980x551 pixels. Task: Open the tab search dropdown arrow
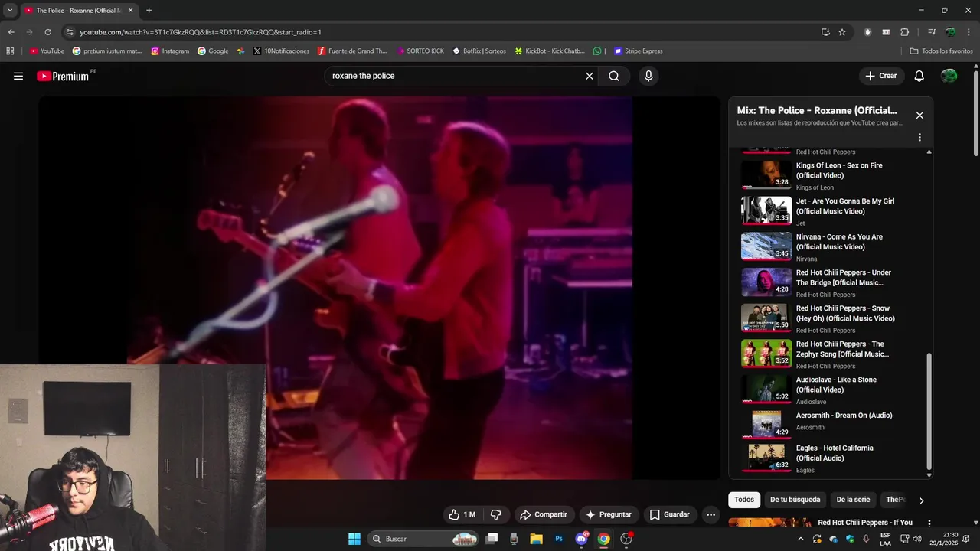point(10,11)
